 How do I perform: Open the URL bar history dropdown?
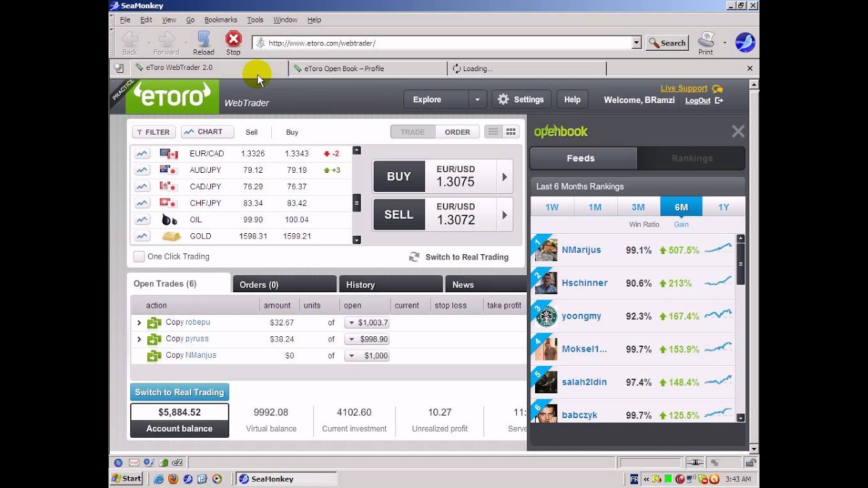coord(636,43)
